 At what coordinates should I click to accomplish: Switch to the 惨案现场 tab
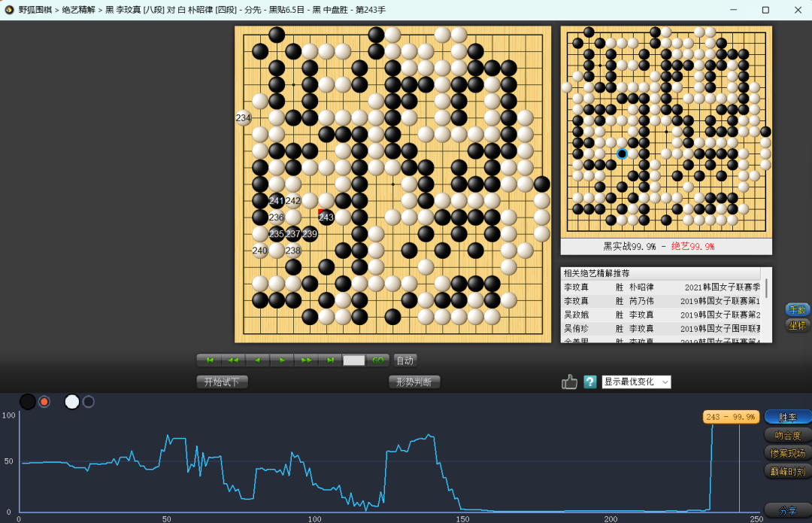(x=788, y=454)
